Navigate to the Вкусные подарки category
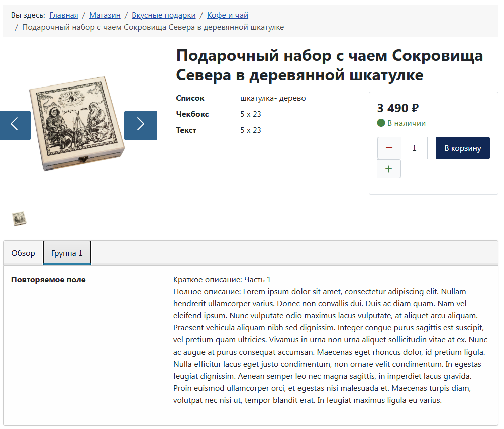The image size is (504, 429). [x=164, y=15]
